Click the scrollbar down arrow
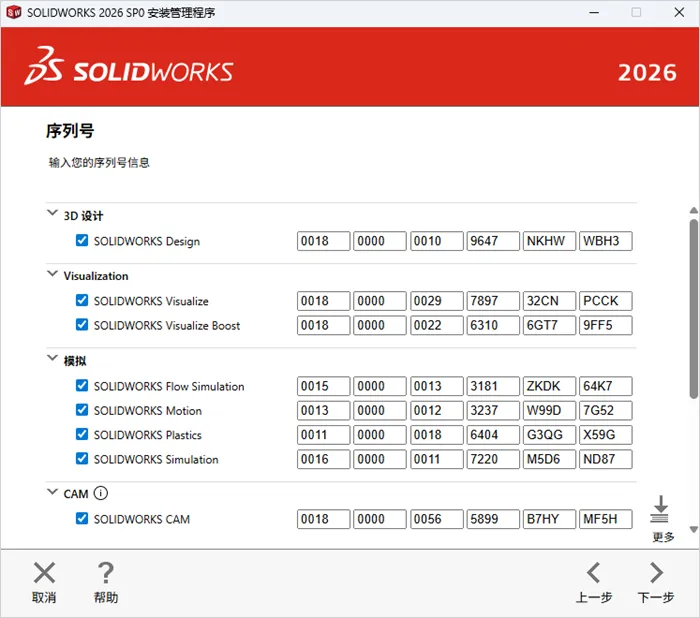This screenshot has height=618, width=700. pyautogui.click(x=693, y=530)
